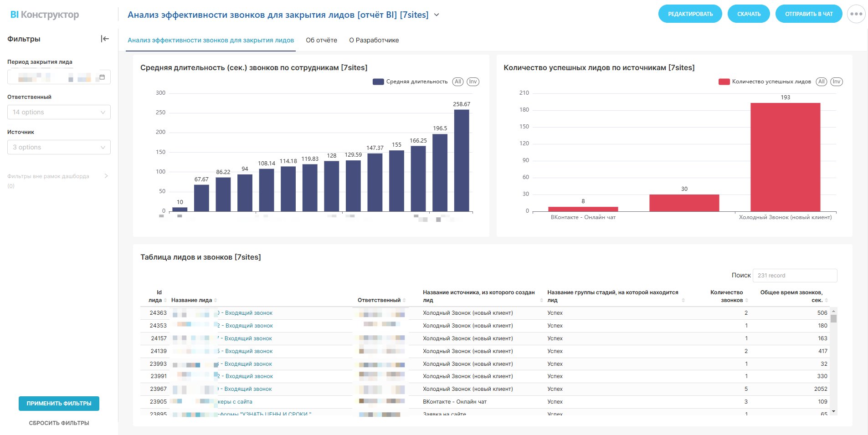Click total call time value 2052
Screen dimensions: 868x435
[821, 389]
